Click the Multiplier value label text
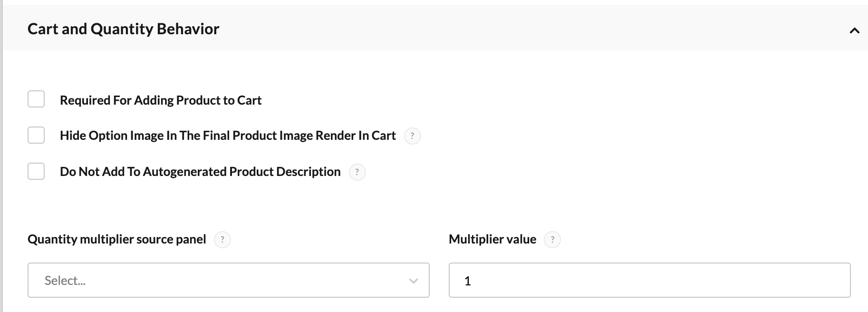868x312 pixels. (x=492, y=239)
